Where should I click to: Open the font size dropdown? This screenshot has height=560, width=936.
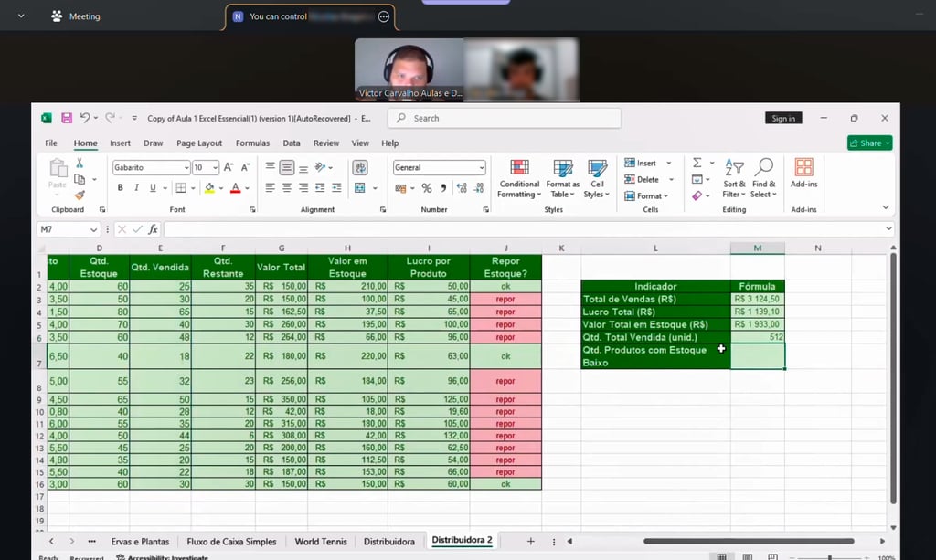216,168
